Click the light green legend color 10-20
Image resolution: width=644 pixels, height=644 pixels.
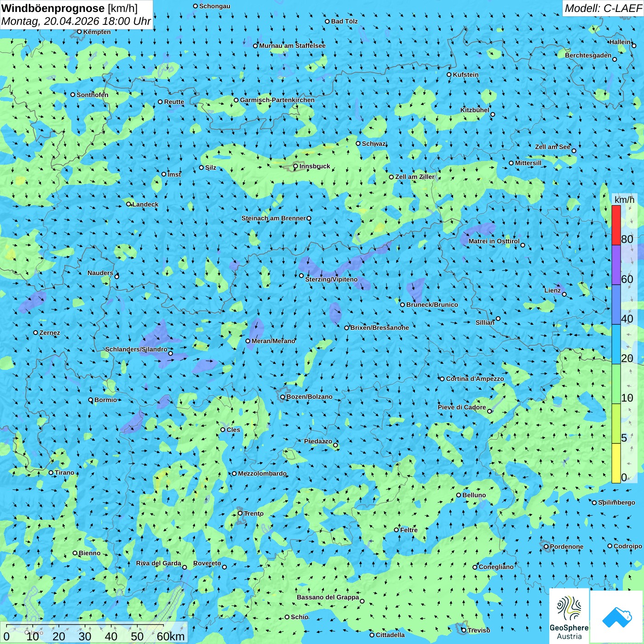click(616, 384)
